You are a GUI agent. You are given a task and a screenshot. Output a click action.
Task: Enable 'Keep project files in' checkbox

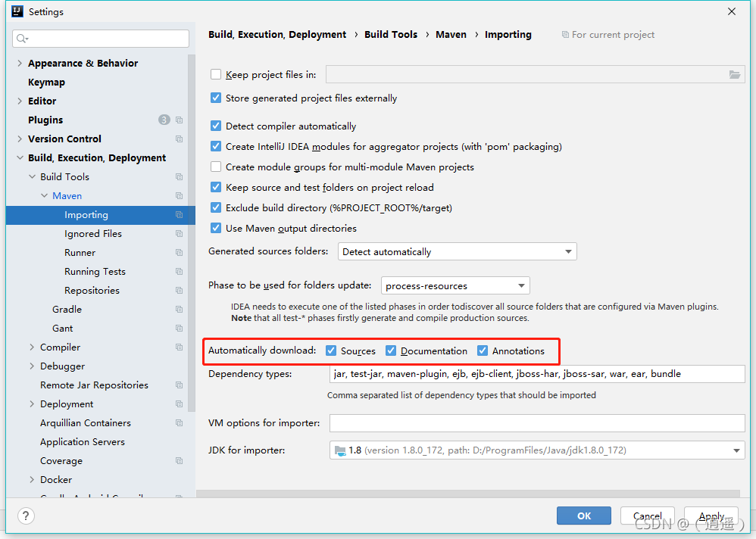216,75
